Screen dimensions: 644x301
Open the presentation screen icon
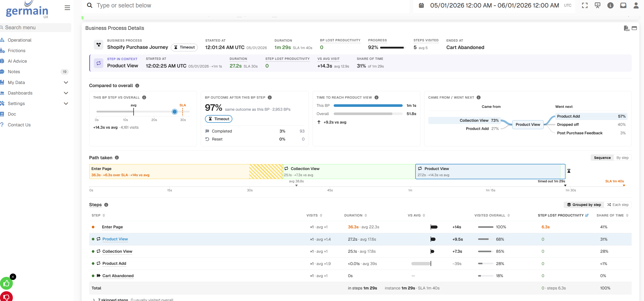pos(598,5)
